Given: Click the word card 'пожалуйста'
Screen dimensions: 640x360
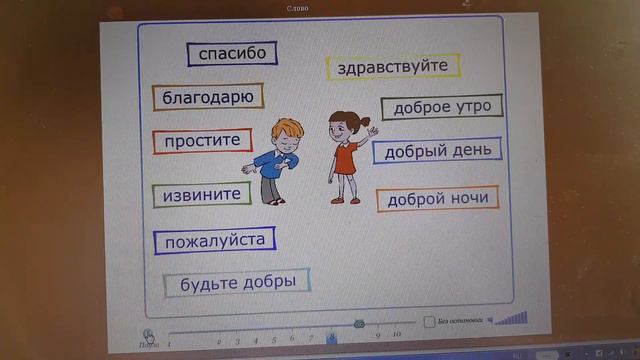Looking at the screenshot, I should 215,241.
